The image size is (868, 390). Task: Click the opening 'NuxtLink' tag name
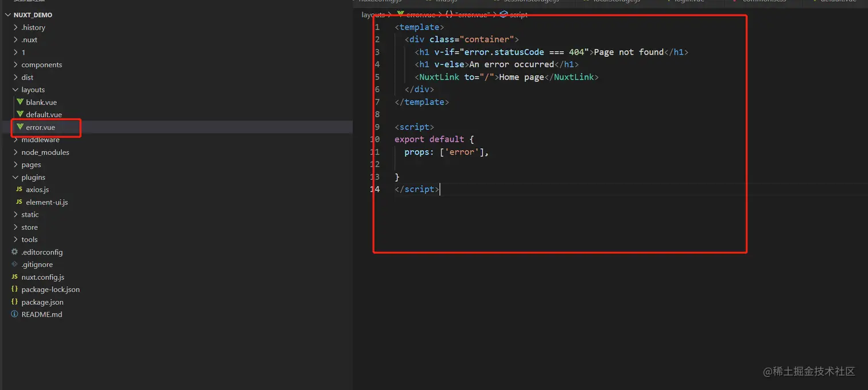[439, 77]
